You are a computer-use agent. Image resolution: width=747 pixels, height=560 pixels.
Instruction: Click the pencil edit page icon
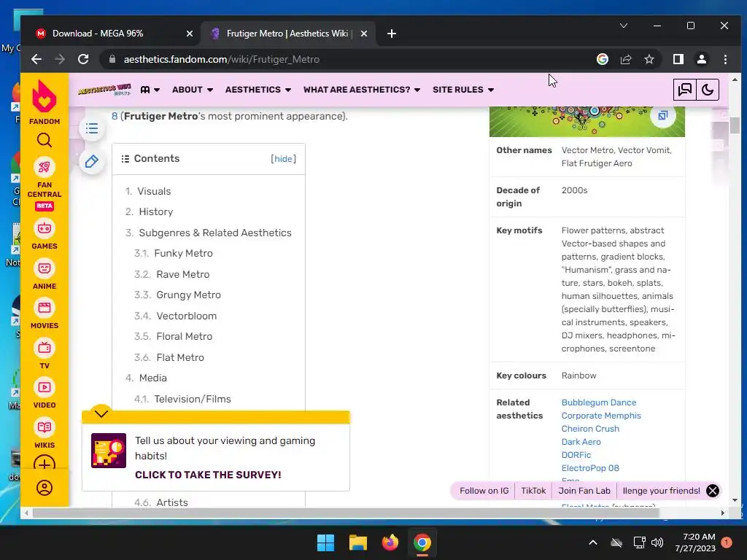92,161
